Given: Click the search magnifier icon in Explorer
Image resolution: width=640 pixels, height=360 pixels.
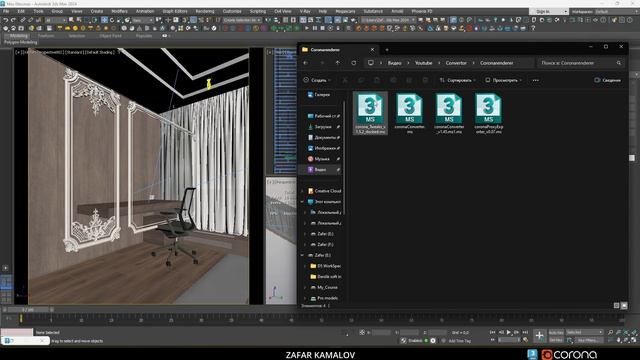Looking at the screenshot, I should [x=619, y=63].
